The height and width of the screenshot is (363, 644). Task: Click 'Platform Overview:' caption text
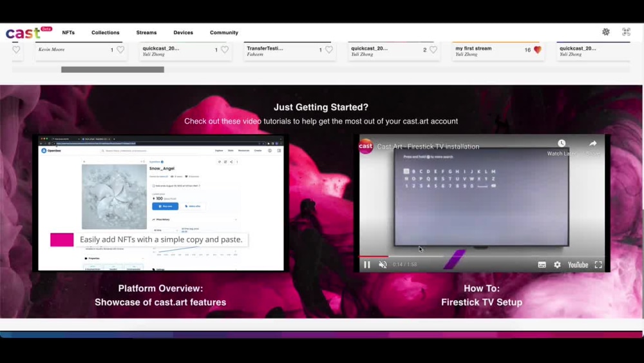tap(160, 288)
